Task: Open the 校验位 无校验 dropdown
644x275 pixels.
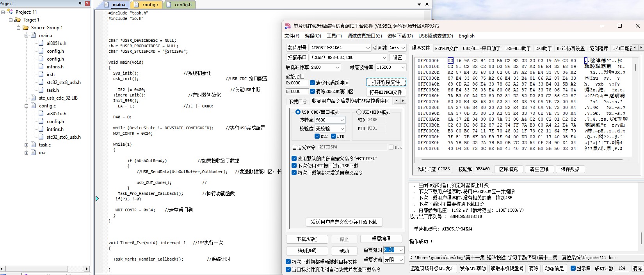Action: click(x=342, y=129)
